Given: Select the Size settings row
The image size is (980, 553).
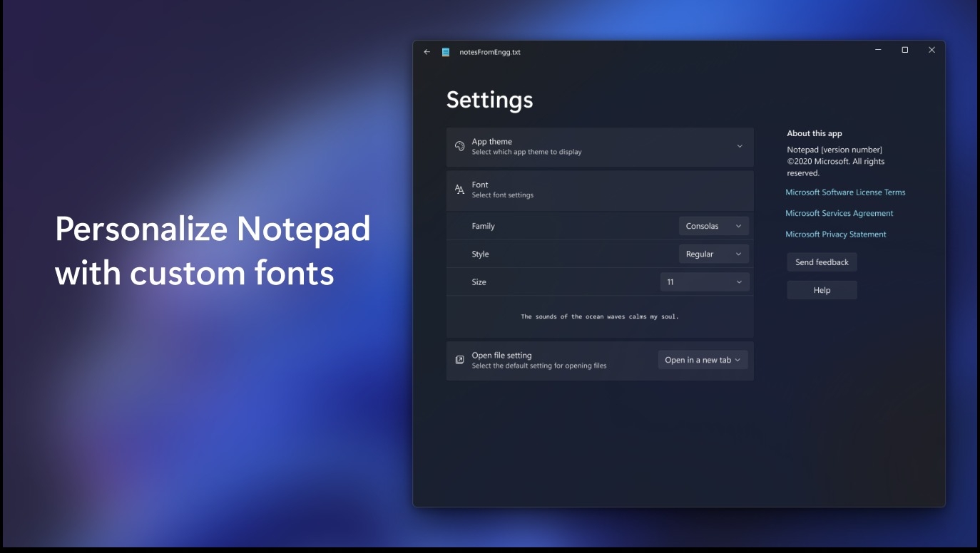Looking at the screenshot, I should [542, 281].
